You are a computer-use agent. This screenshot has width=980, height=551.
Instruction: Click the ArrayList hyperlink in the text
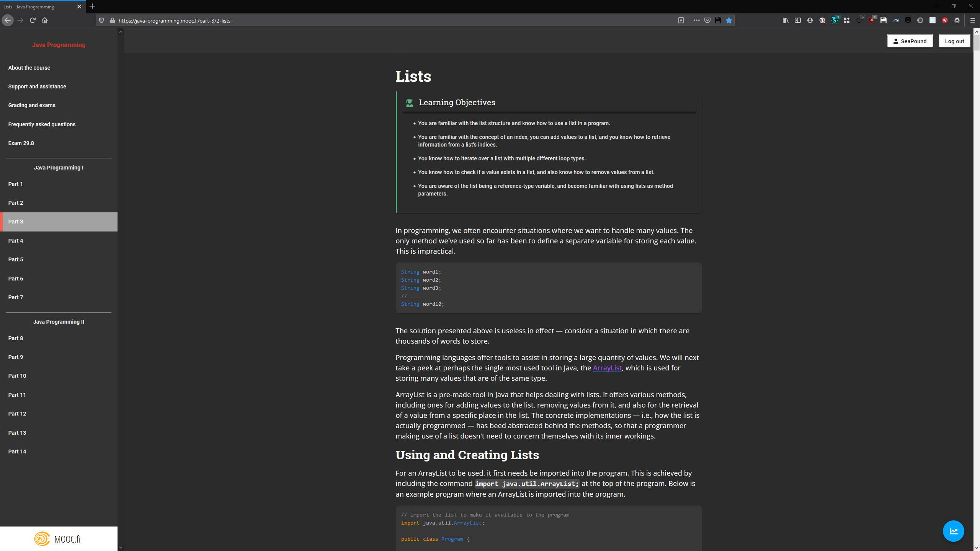pos(607,368)
